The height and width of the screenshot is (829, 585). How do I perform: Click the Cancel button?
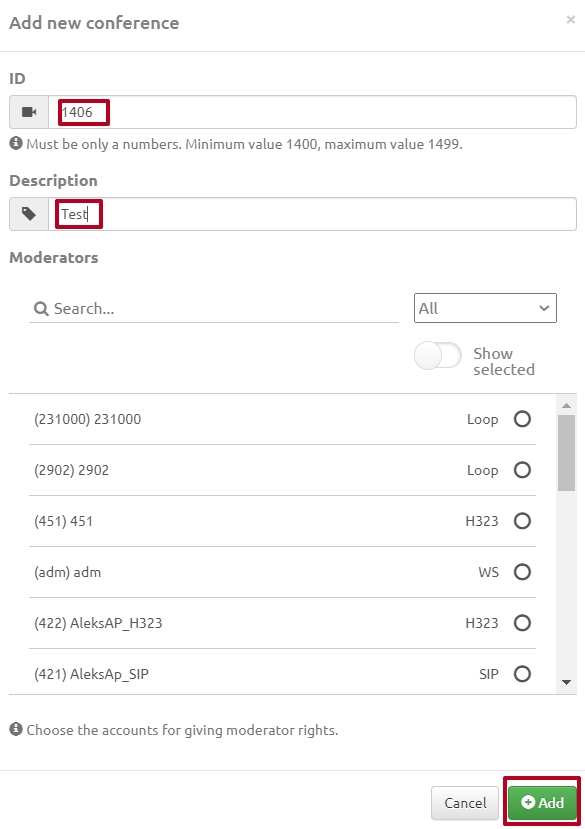point(465,803)
